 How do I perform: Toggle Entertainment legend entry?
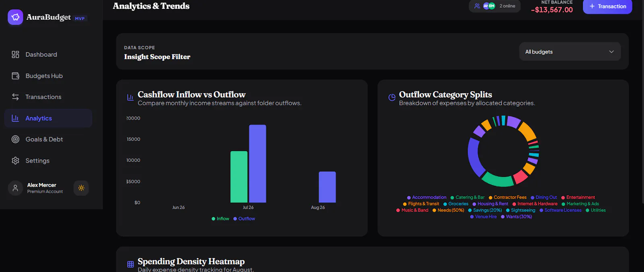coord(578,197)
